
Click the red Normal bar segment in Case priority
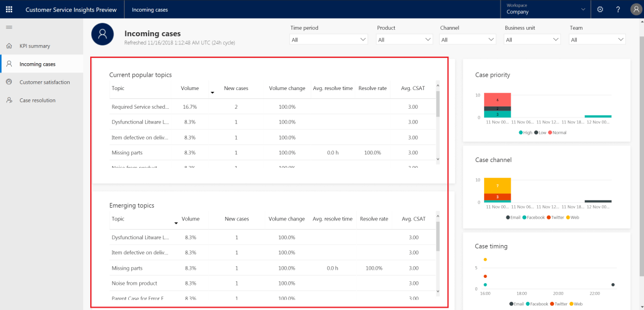pos(498,99)
